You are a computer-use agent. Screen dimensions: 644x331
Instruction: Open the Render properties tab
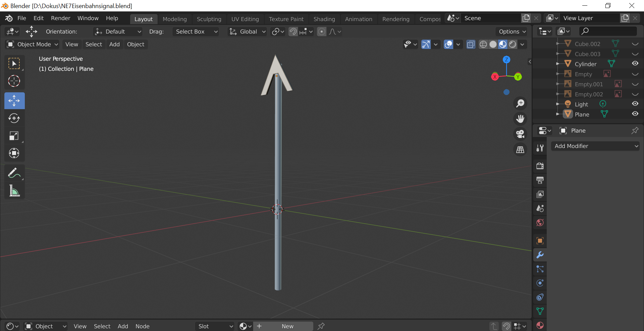(540, 166)
